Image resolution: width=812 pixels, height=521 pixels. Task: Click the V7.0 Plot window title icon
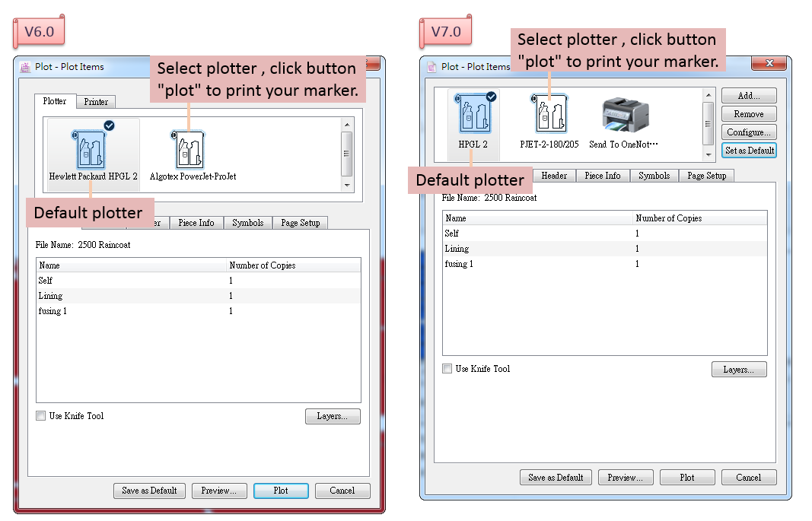tap(431, 67)
